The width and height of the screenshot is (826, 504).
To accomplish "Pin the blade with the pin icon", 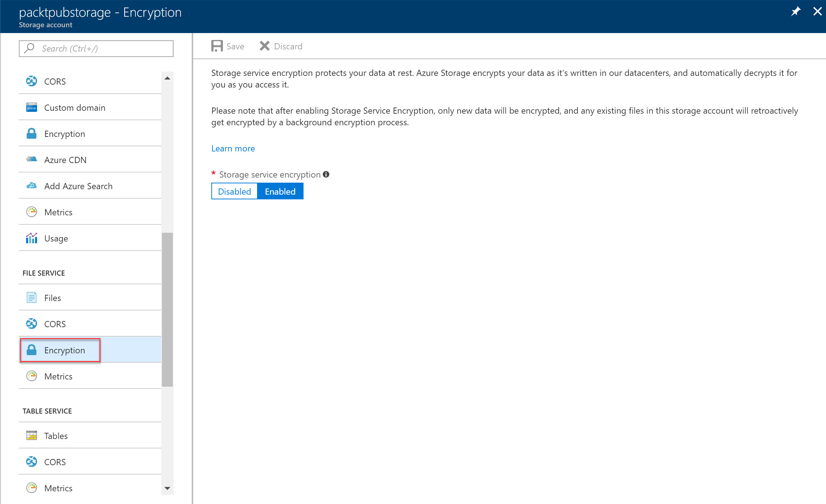I will (796, 11).
